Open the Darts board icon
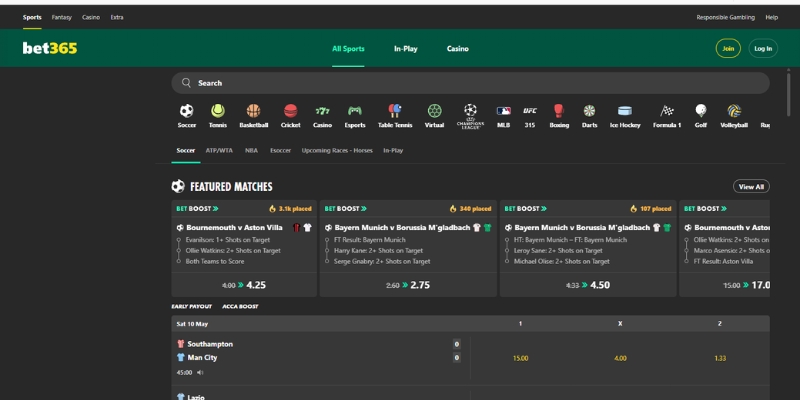The width and height of the screenshot is (800, 400). (x=589, y=111)
